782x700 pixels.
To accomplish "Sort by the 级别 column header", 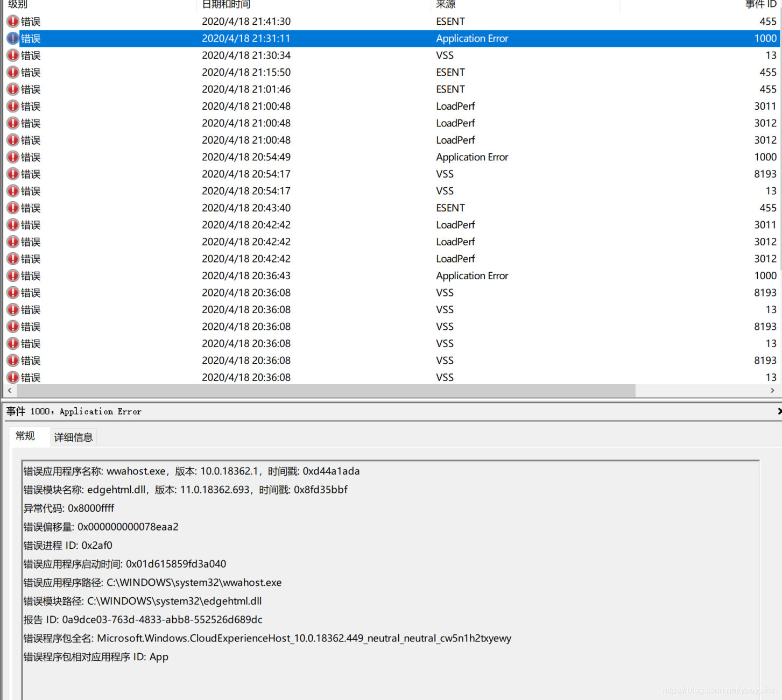I will click(18, 4).
